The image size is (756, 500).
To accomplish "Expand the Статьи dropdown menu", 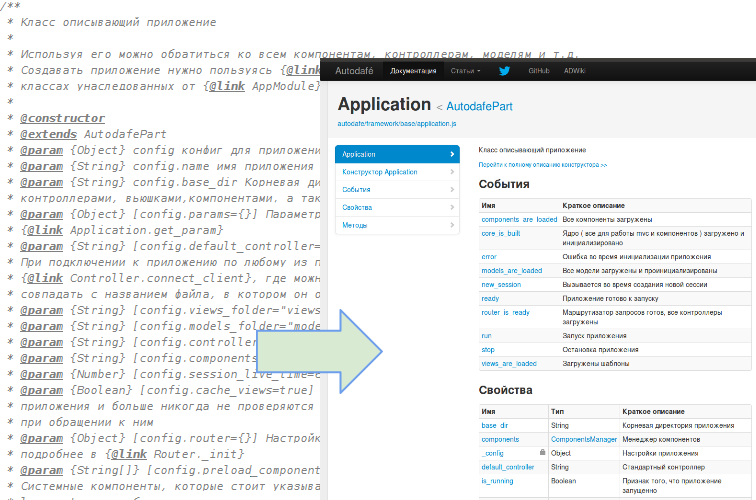I will [x=465, y=71].
